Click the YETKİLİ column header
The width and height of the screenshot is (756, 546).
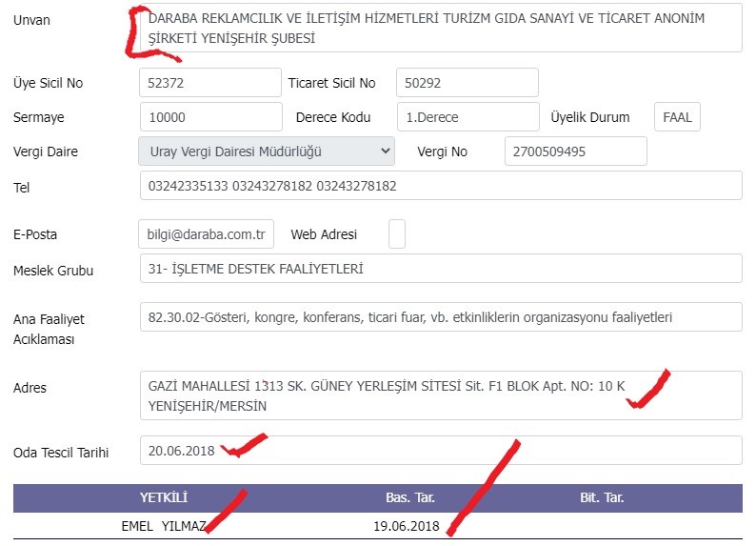(x=164, y=497)
